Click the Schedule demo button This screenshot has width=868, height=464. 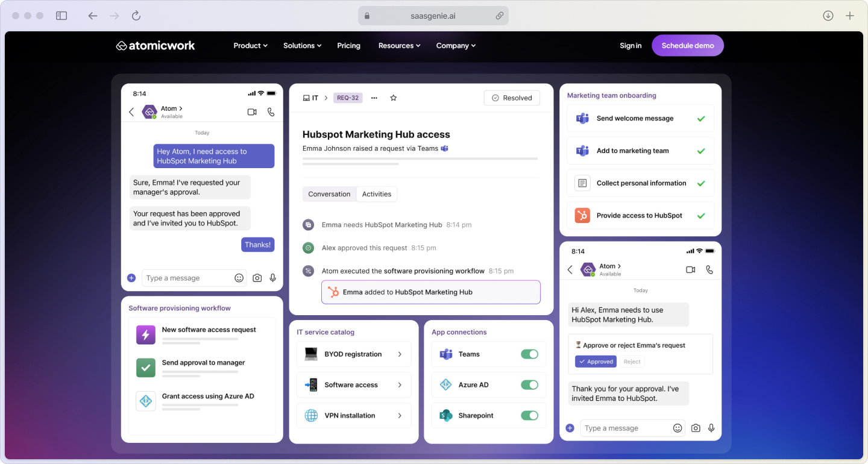click(688, 45)
